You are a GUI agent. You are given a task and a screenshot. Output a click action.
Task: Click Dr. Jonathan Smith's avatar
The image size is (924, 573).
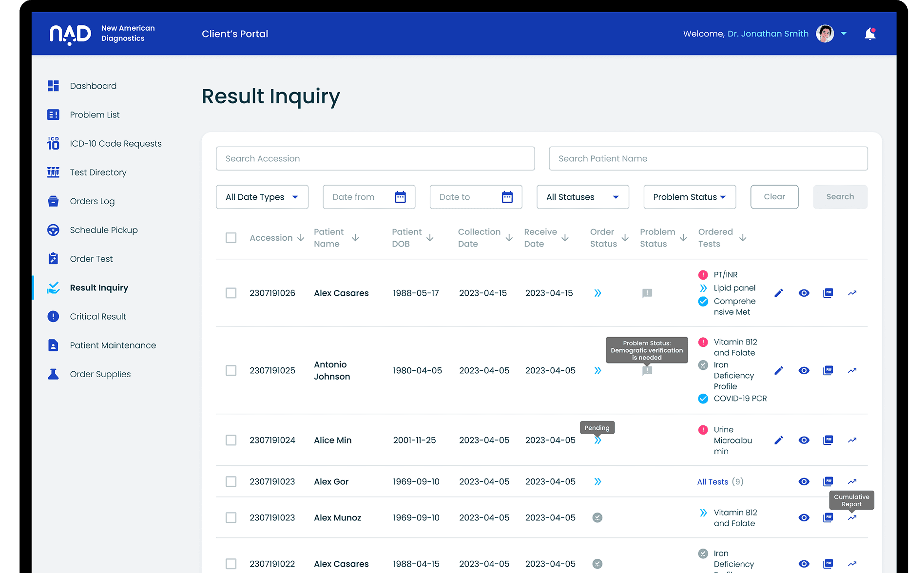(825, 34)
